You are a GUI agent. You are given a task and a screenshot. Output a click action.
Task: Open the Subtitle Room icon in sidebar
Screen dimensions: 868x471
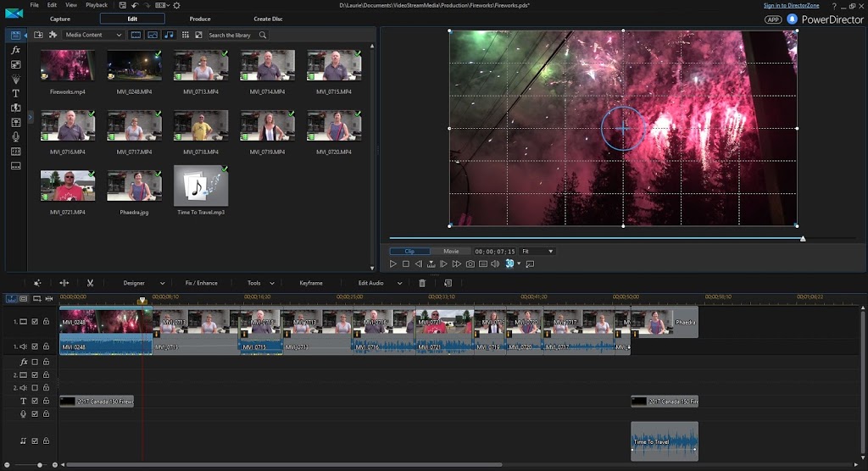pyautogui.click(x=15, y=165)
